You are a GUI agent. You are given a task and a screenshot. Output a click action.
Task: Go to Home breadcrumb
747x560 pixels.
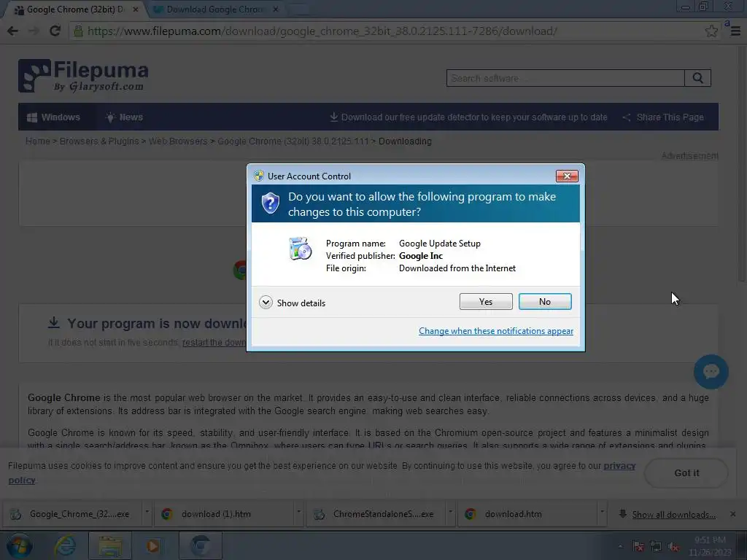click(x=38, y=141)
